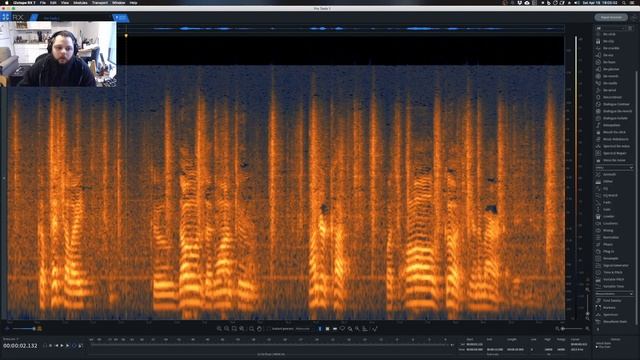This screenshot has height=360, width=640.
Task: Open the Help menu
Action: (133, 2)
